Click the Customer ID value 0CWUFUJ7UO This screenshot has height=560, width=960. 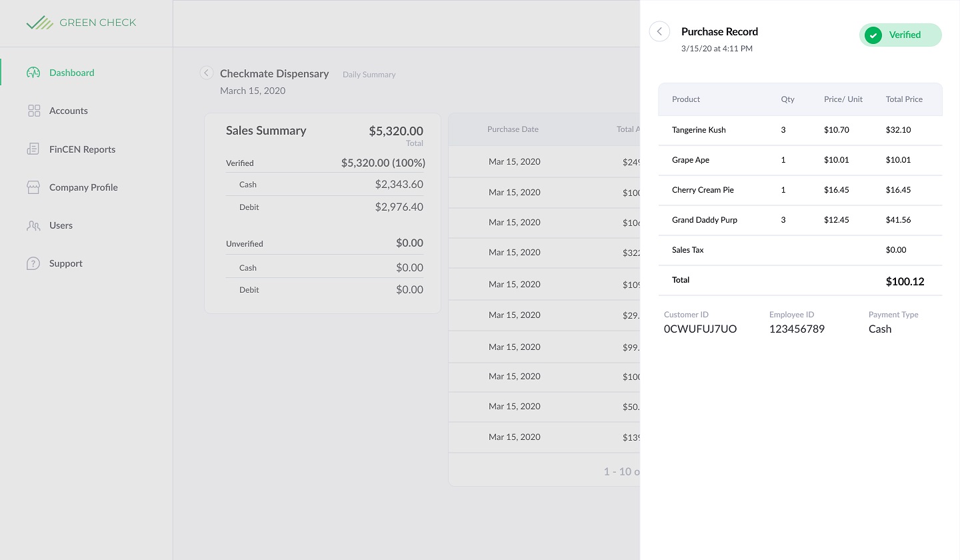tap(700, 329)
